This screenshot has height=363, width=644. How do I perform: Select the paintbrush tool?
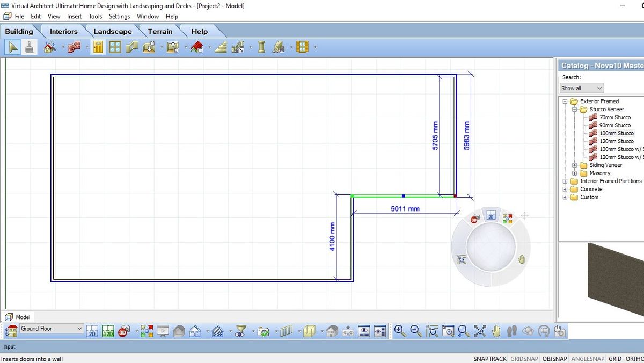coord(29,47)
